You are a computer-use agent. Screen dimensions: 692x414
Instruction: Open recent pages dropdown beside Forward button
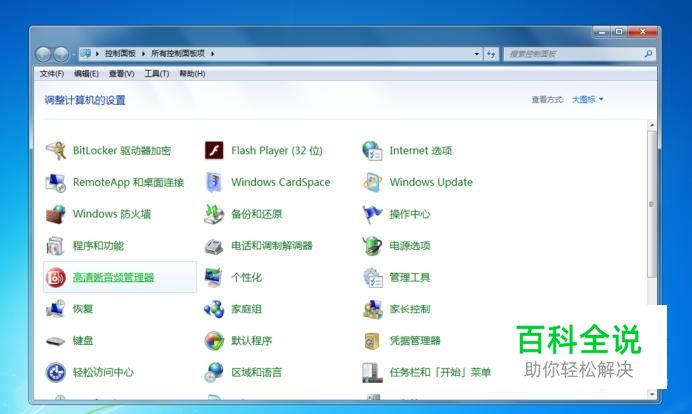(73, 54)
